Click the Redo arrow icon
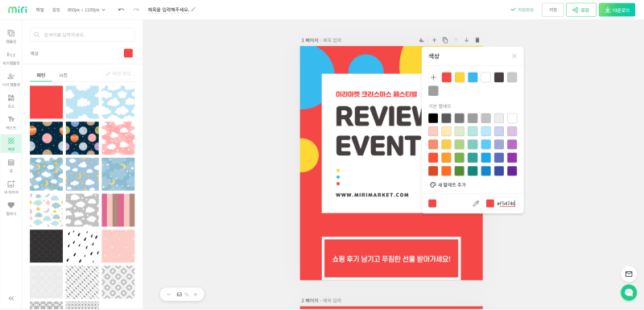Viewport: 644px width, 310px height. click(x=136, y=10)
